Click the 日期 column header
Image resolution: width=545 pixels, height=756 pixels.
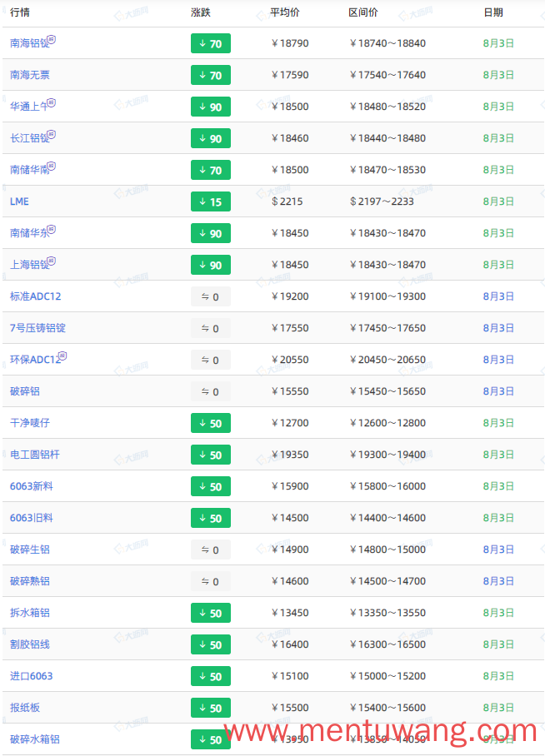pyautogui.click(x=493, y=12)
